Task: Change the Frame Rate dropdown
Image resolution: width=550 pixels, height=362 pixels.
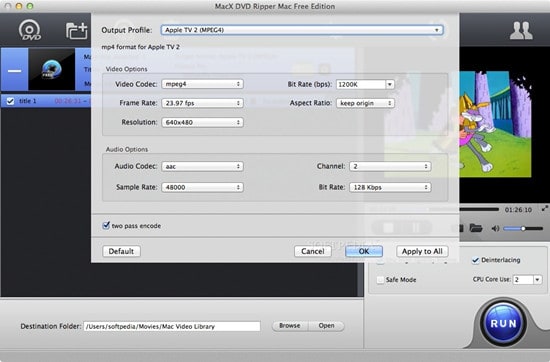Action: pos(202,103)
